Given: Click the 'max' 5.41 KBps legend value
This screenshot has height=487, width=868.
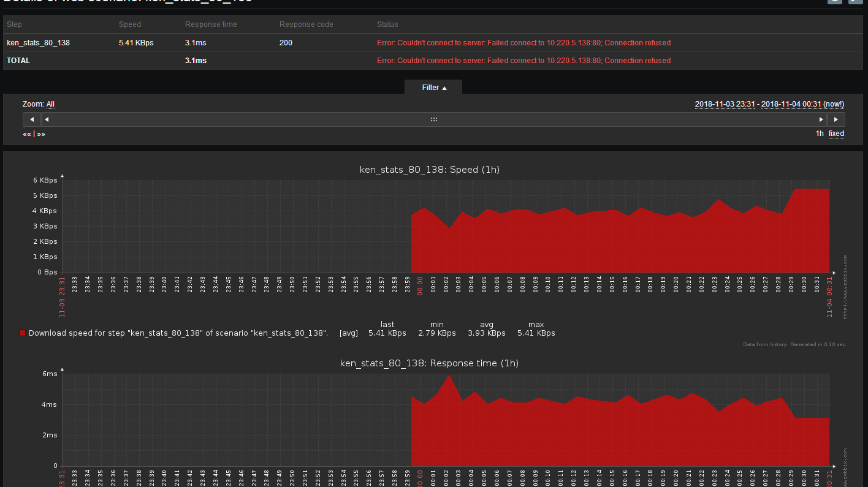Looking at the screenshot, I should (536, 333).
